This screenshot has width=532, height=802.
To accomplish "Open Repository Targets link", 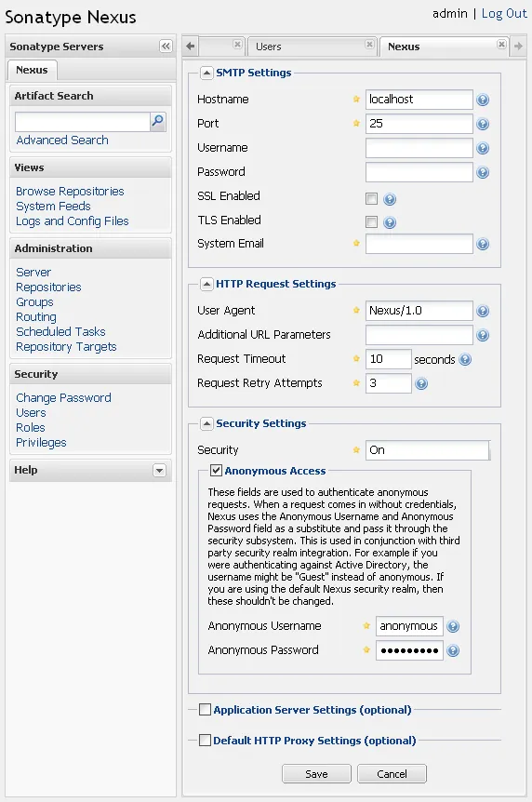I will click(x=66, y=346).
